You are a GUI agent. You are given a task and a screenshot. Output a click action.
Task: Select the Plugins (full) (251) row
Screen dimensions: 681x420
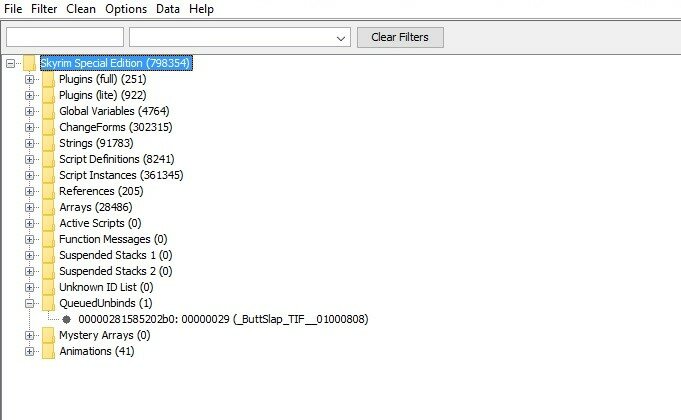point(102,79)
